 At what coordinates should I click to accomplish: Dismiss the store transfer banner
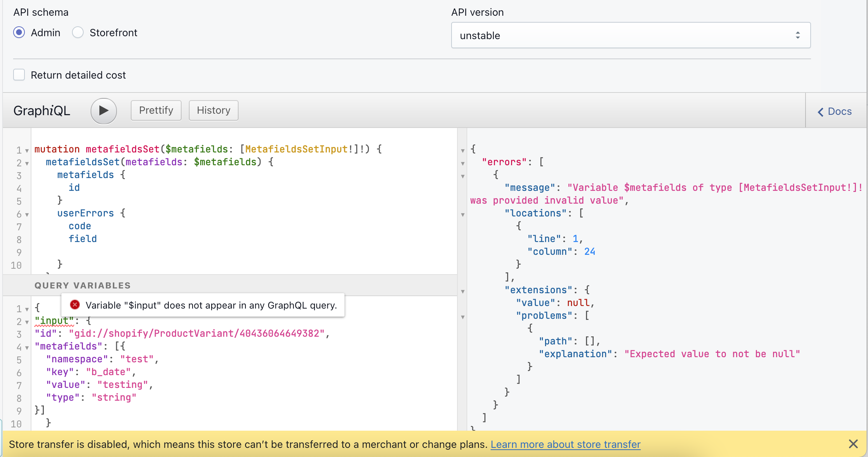click(853, 444)
